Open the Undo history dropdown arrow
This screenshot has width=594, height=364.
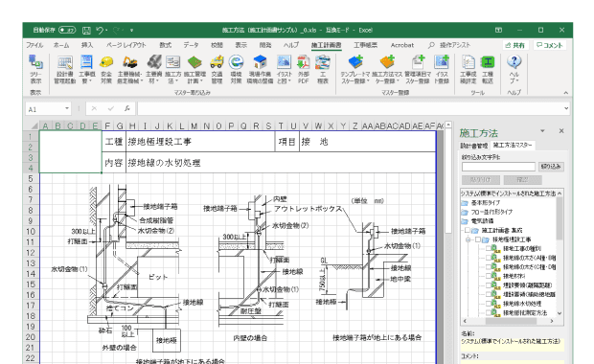tap(106, 31)
